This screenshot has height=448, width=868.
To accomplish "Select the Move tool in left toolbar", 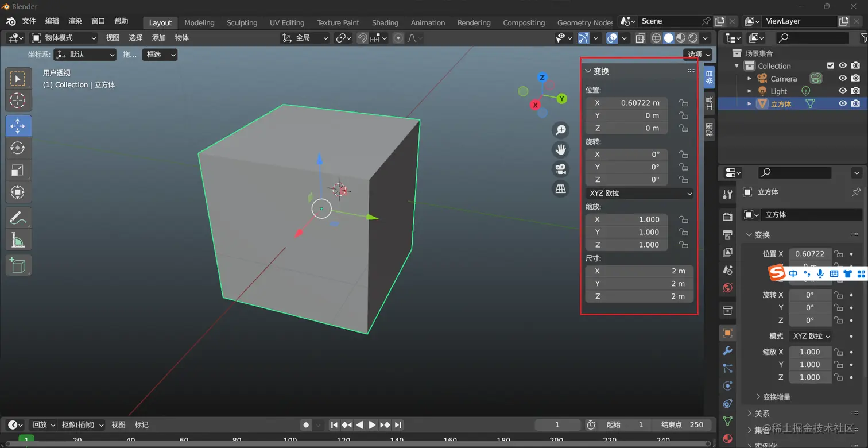I will click(18, 126).
